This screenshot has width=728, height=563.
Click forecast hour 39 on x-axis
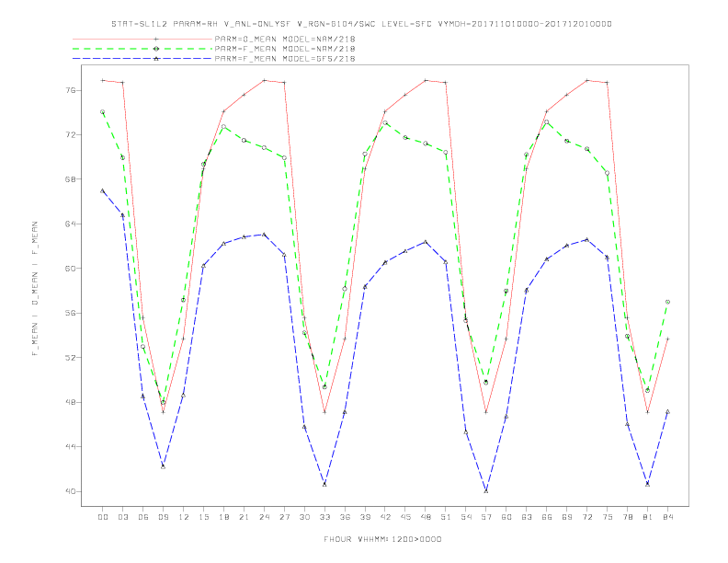click(x=365, y=517)
